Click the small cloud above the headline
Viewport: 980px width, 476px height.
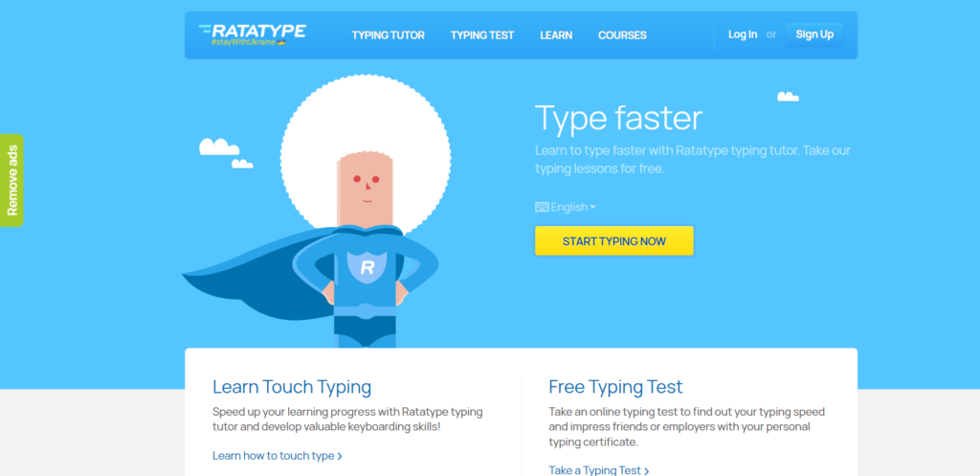pos(788,97)
